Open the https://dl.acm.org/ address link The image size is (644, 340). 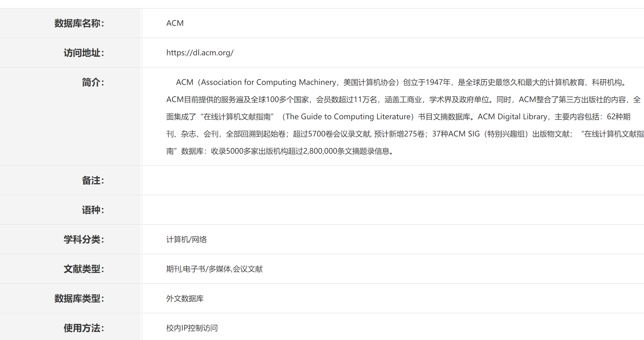click(x=200, y=53)
